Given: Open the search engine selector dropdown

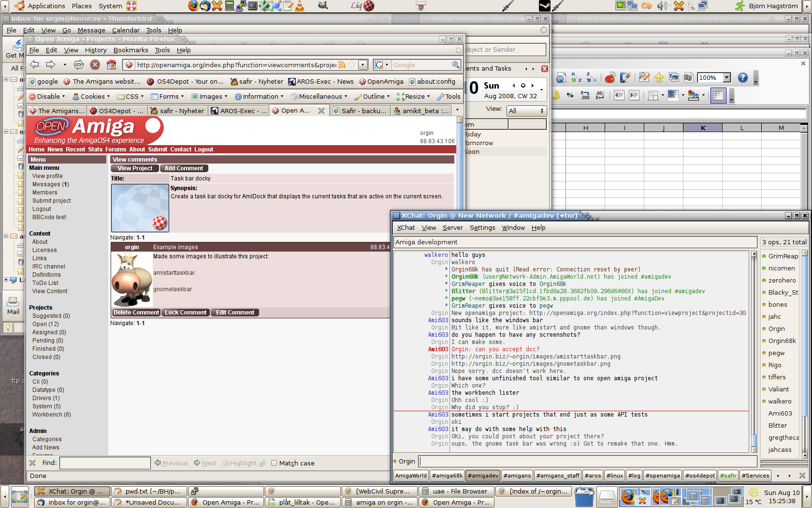Looking at the screenshot, I should click(381, 65).
